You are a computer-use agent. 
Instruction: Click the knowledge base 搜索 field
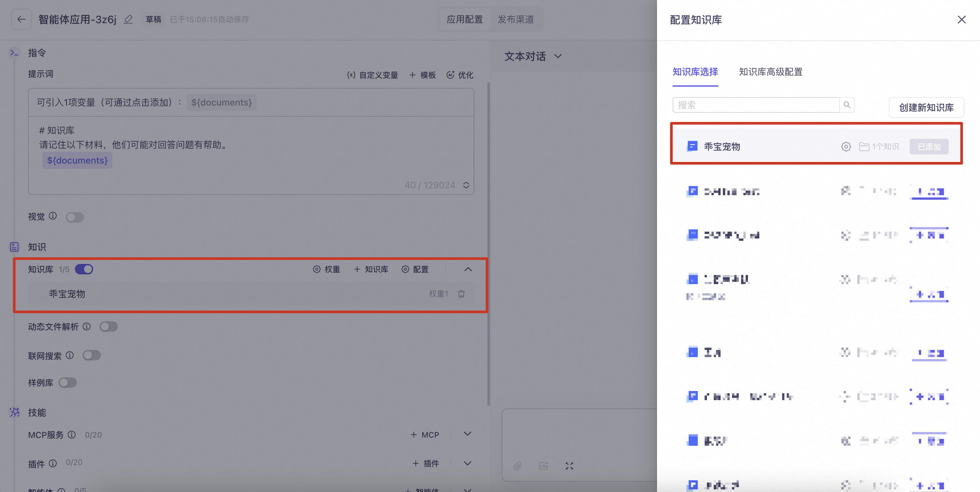pyautogui.click(x=756, y=105)
